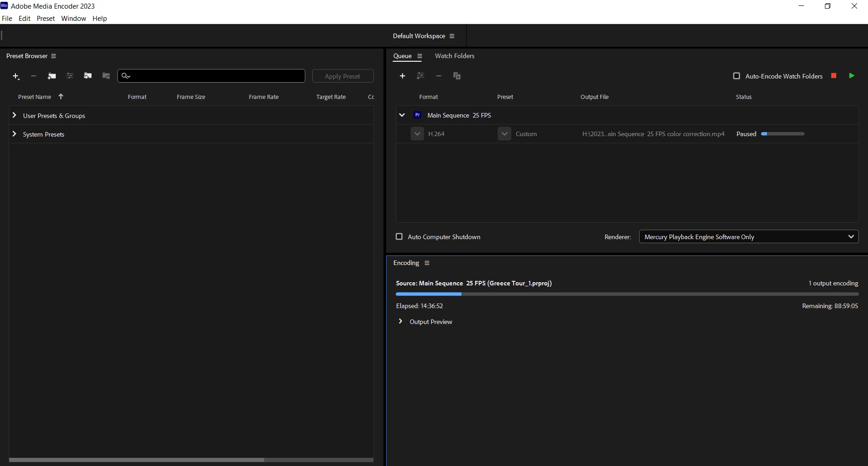The image size is (868, 466).
Task: Click Media Encoder app icon in title bar
Action: [5, 5]
